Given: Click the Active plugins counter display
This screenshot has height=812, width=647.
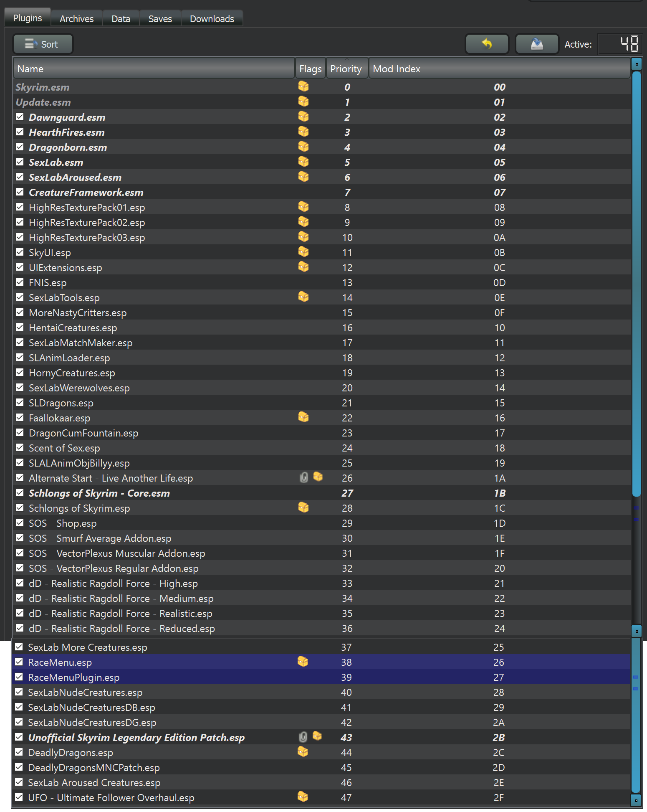Looking at the screenshot, I should 619,44.
